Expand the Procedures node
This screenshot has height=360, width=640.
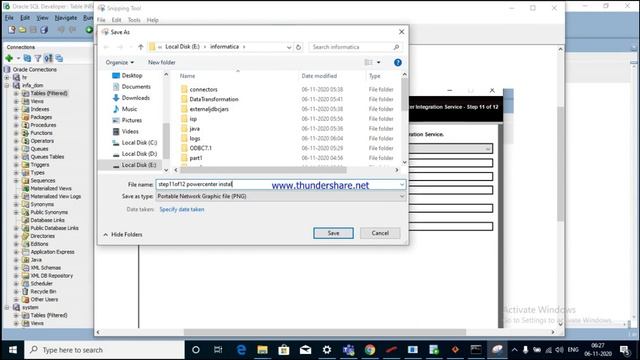(16, 125)
